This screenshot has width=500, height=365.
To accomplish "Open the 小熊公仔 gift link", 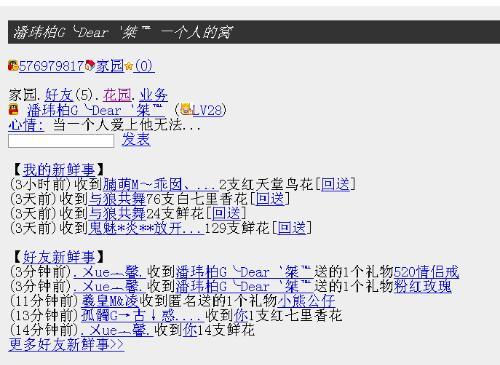I will pyautogui.click(x=306, y=301).
